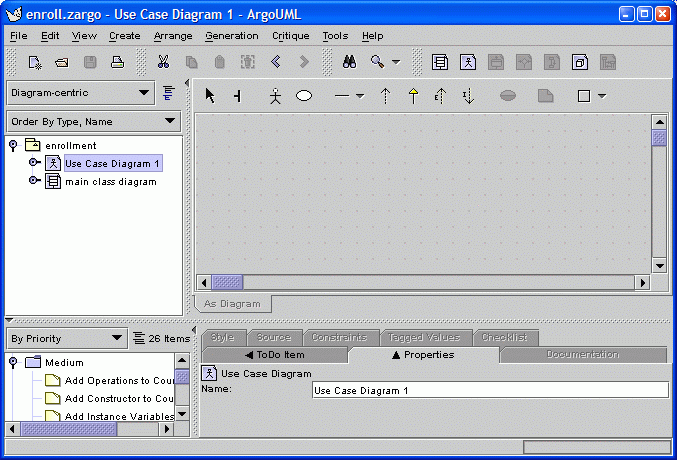Select the Actor tool

275,96
